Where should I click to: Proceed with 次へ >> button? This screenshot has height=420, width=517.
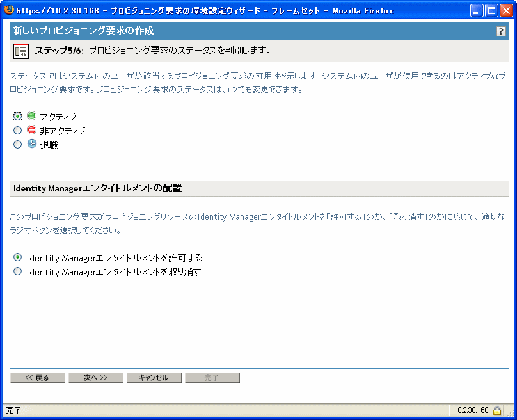point(96,378)
